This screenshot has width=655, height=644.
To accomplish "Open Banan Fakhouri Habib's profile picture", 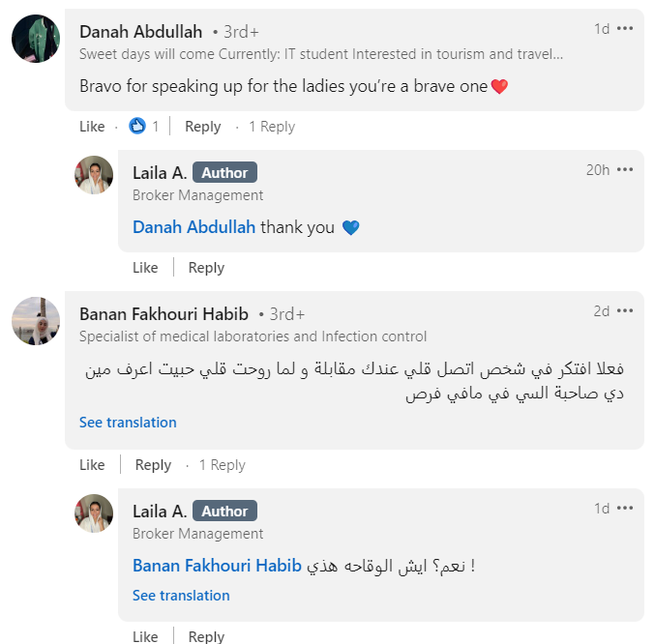I will coord(38,321).
